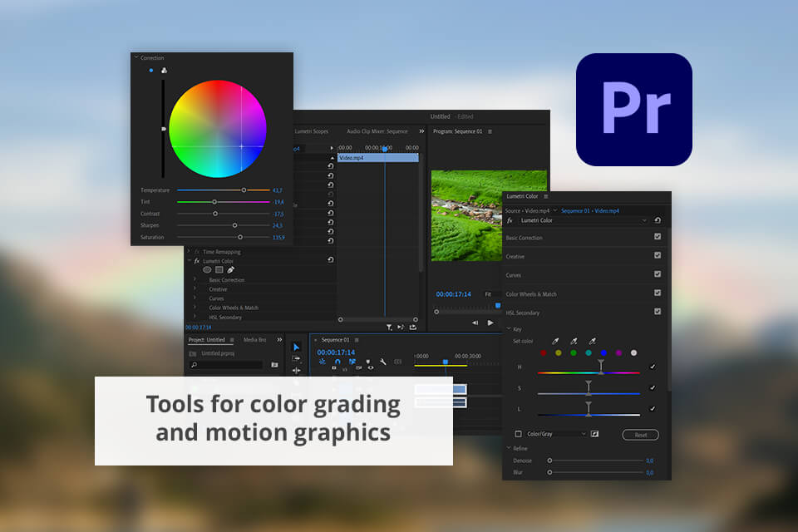Click search magnifier in Project panel
Viewport: 798px width, 532px height.
194,365
